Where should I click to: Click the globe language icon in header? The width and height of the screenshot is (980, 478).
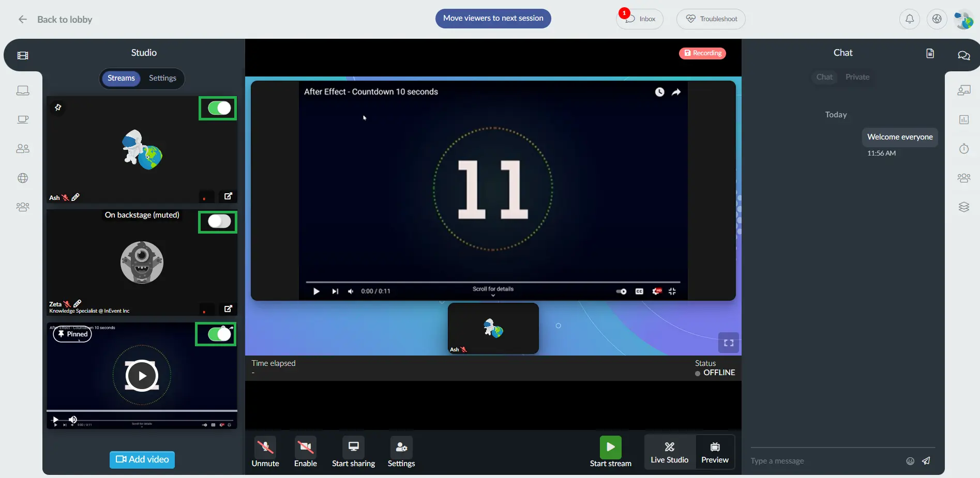(937, 19)
